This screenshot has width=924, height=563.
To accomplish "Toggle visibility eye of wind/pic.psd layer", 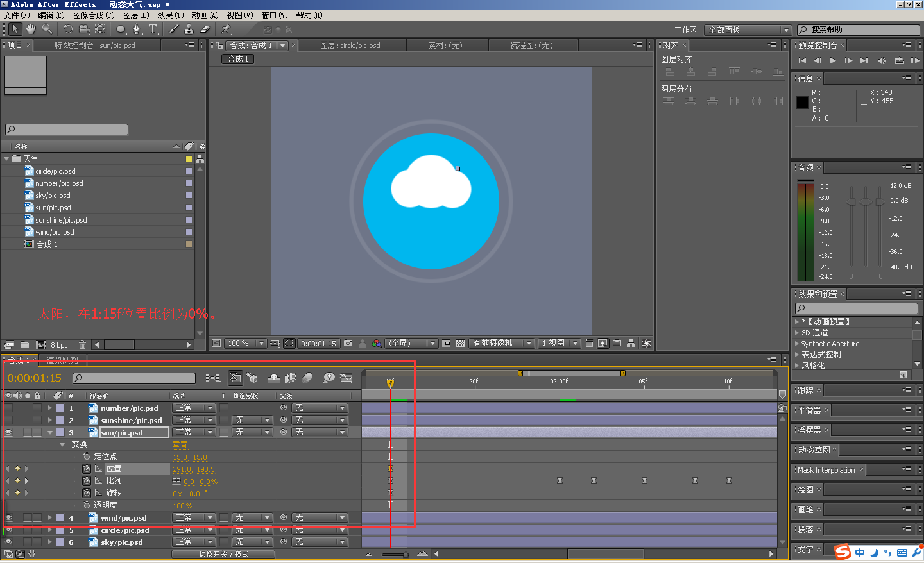I will coord(9,518).
